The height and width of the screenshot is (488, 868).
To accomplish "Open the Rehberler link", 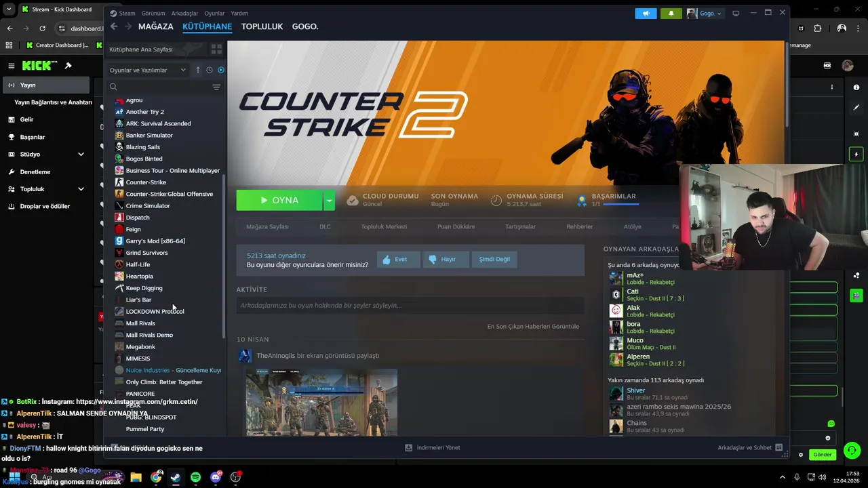I will pos(579,226).
